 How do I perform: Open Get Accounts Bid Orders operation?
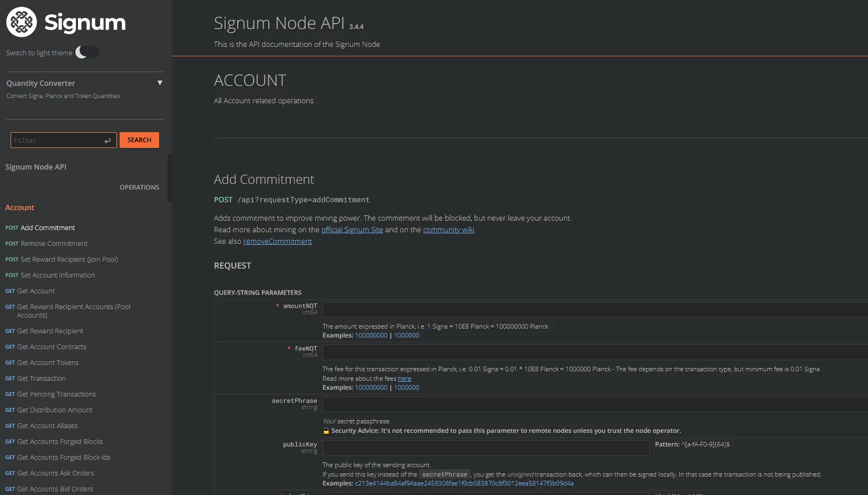(50, 489)
